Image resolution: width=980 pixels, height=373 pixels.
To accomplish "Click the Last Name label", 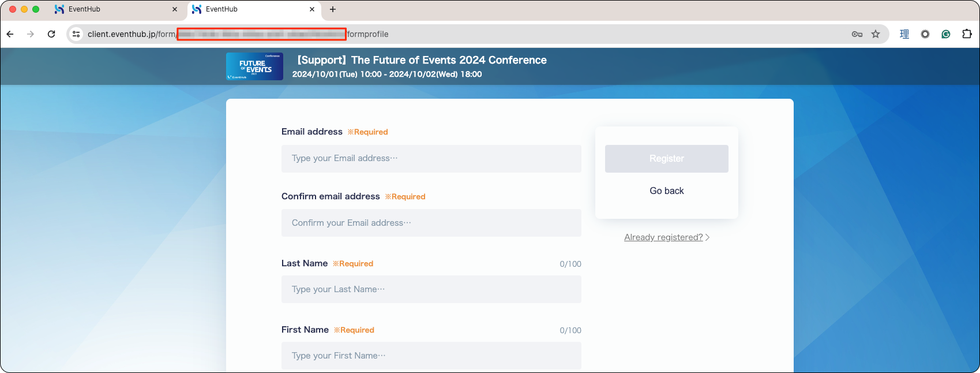I will (305, 263).
